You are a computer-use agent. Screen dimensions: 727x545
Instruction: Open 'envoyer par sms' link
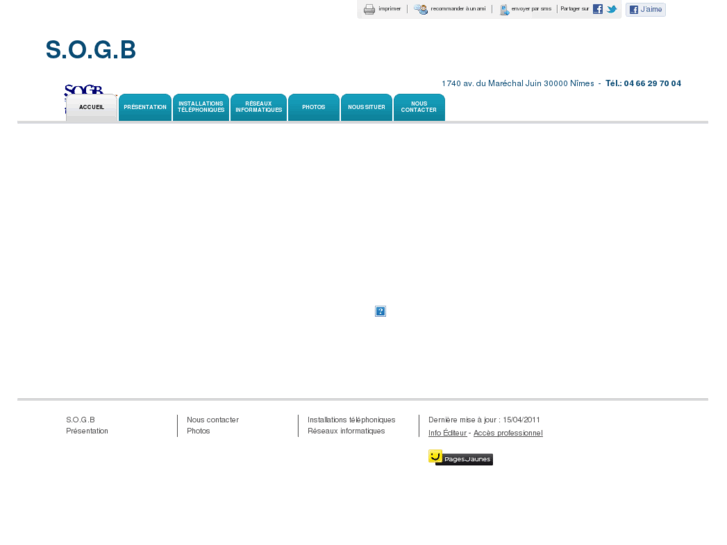531,9
